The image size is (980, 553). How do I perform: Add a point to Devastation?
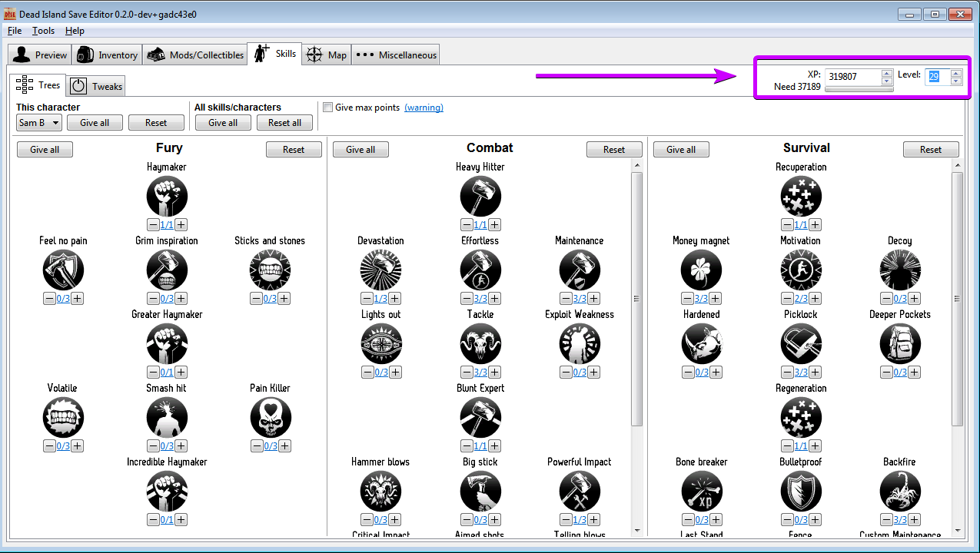pyautogui.click(x=395, y=299)
